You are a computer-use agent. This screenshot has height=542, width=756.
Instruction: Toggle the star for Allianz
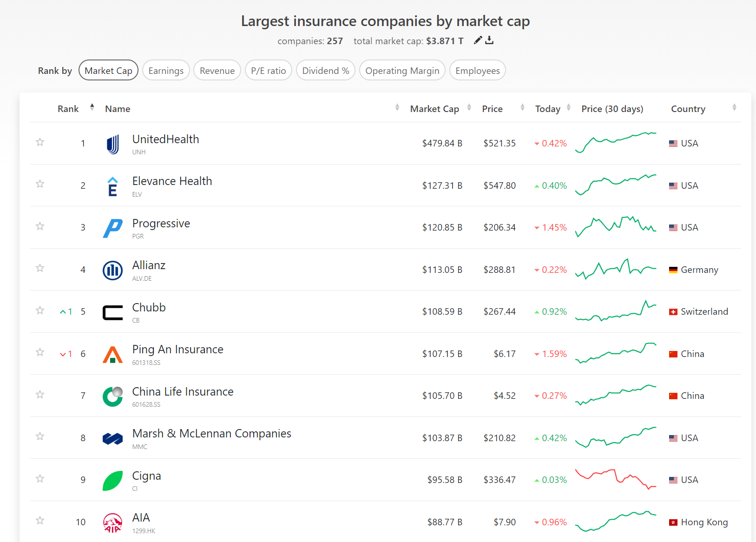pyautogui.click(x=40, y=268)
